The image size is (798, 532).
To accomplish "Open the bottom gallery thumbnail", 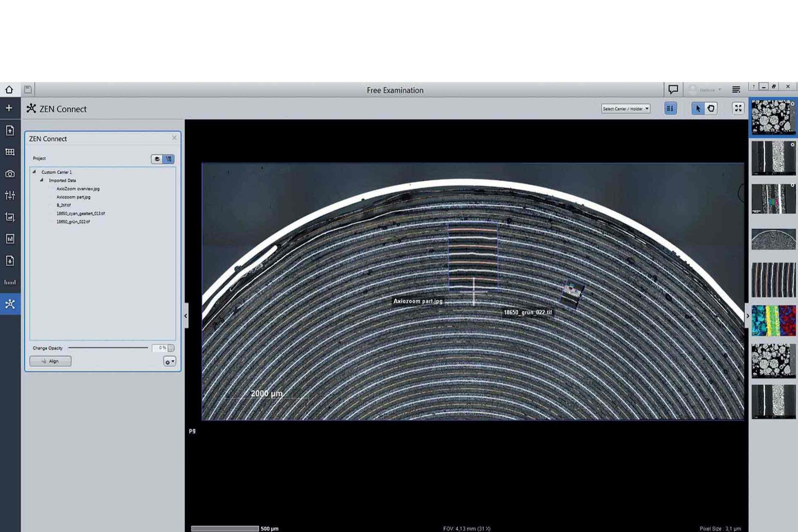I will tap(773, 402).
